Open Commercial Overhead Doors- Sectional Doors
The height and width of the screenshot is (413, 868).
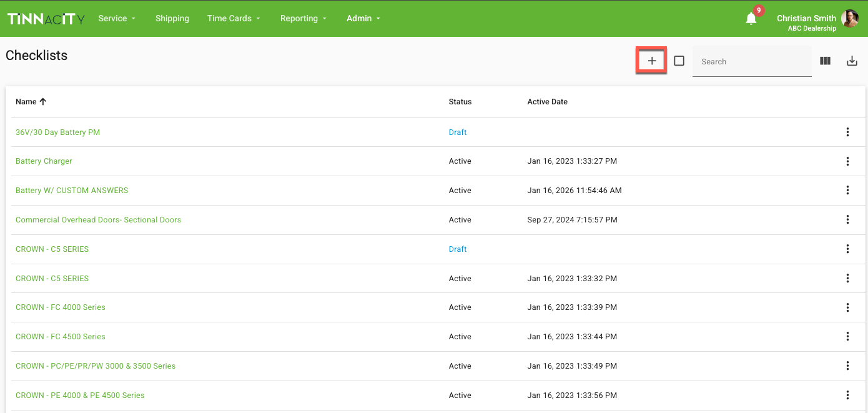[98, 220]
